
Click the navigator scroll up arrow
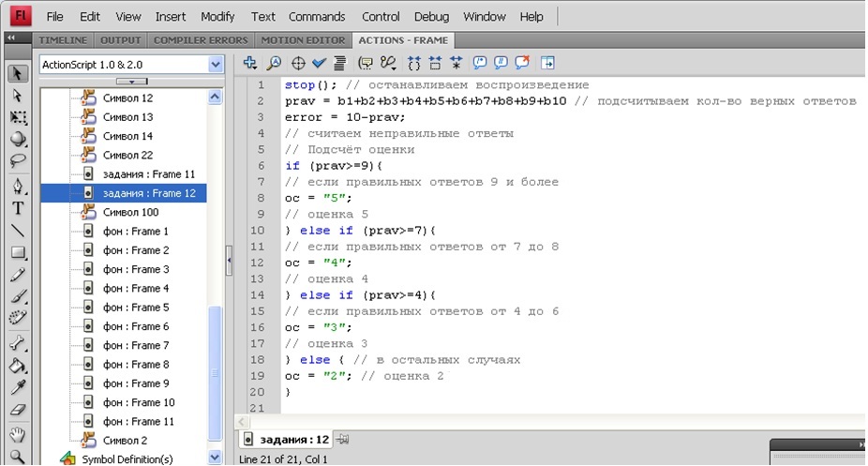pos(215,98)
